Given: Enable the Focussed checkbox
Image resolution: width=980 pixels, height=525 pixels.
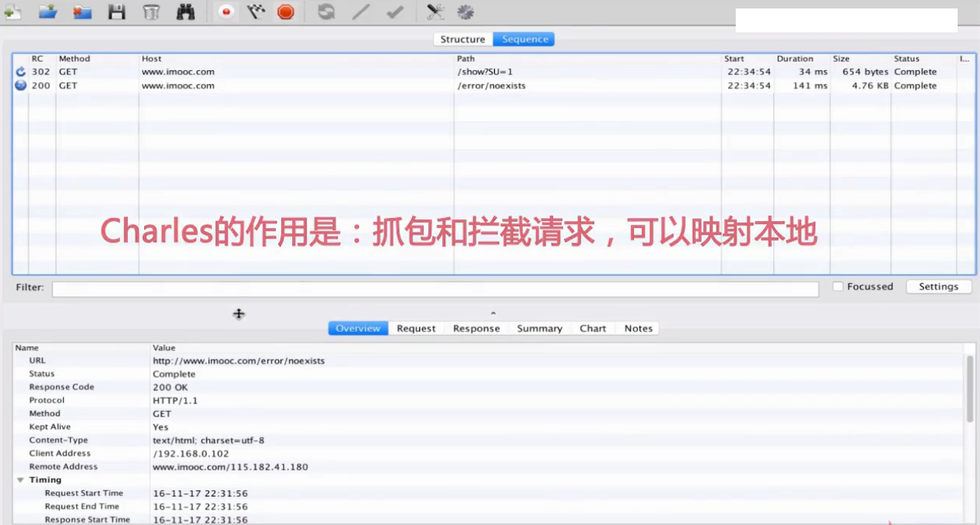Looking at the screenshot, I should coord(838,286).
